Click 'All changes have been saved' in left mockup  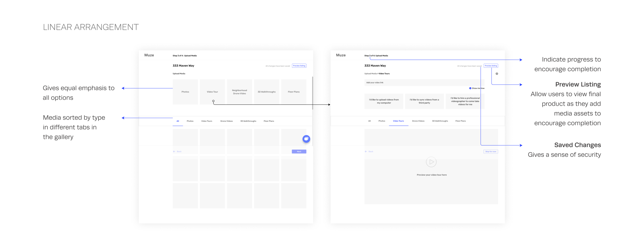(278, 66)
